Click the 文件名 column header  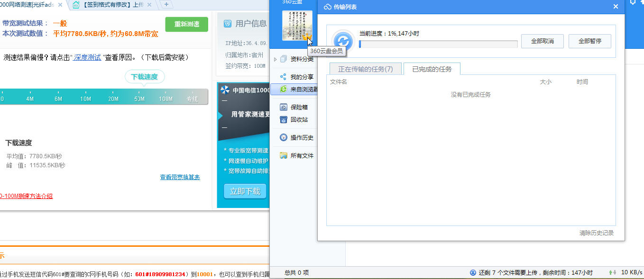coord(339,82)
